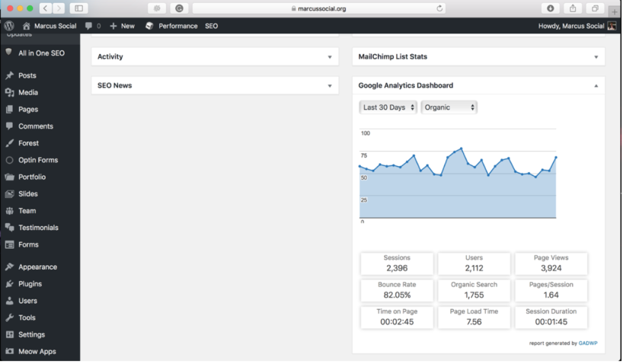The width and height of the screenshot is (623, 364).
Task: Open SEO item in admin bar
Action: point(212,26)
